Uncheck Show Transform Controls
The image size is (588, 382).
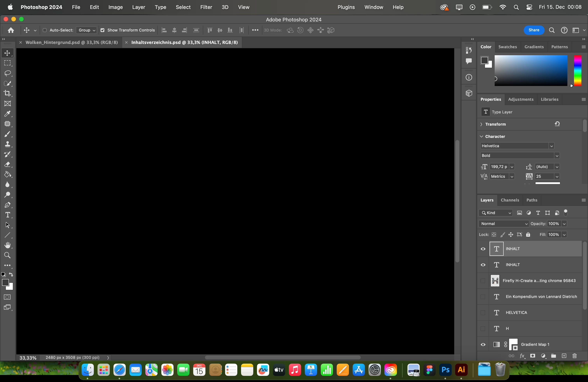coord(102,30)
